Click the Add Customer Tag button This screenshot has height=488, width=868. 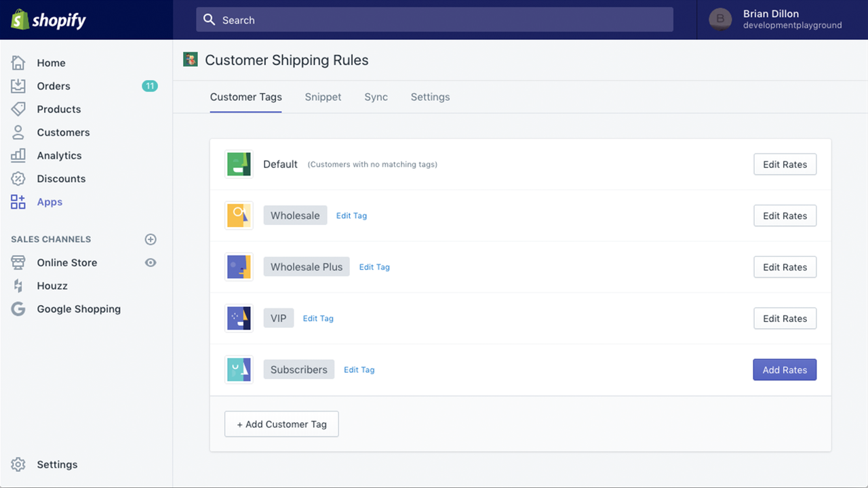(x=281, y=424)
